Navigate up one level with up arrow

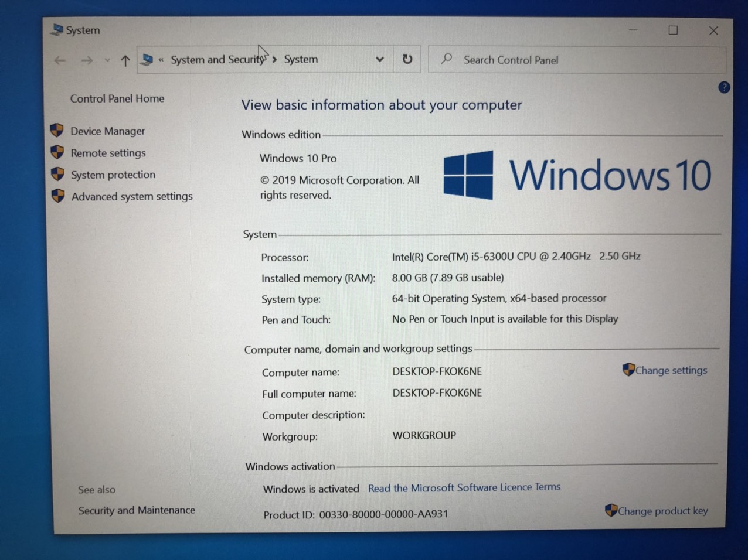coord(125,60)
